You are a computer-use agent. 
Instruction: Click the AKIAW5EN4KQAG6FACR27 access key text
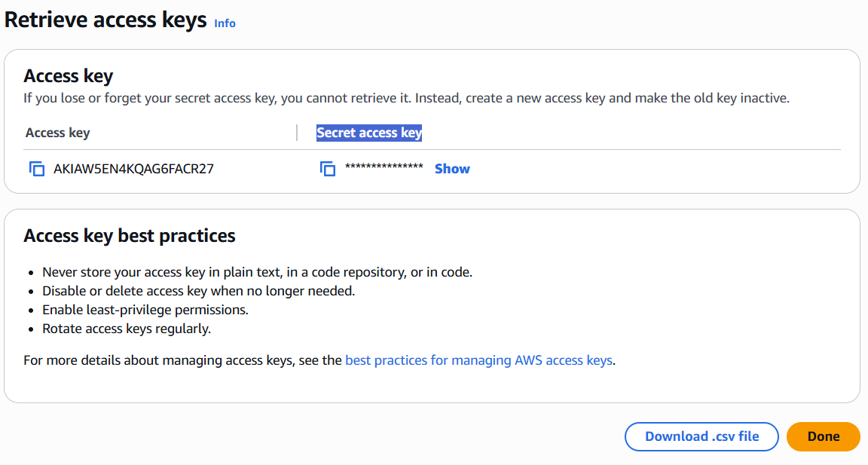(133, 169)
